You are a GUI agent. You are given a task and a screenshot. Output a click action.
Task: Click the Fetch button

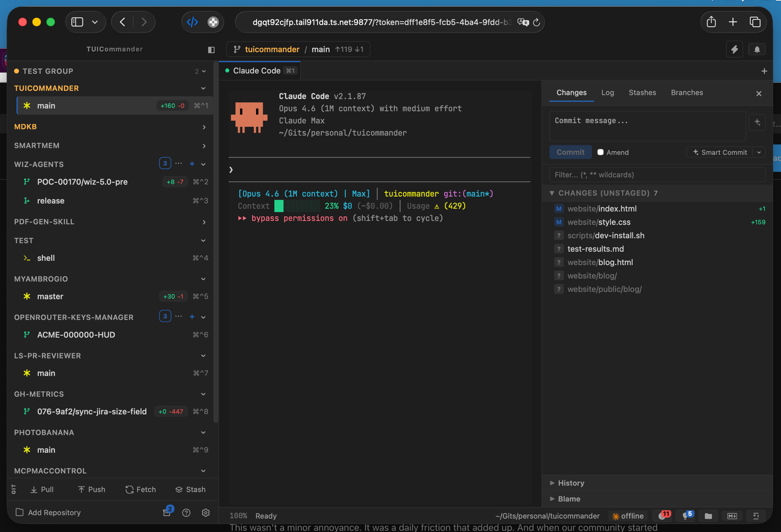140,489
